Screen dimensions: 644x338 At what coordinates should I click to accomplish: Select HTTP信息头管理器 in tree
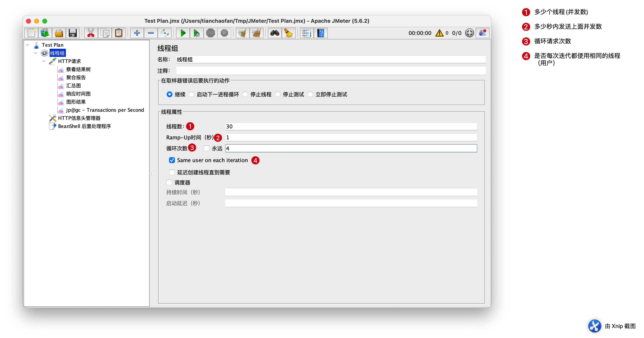[x=79, y=118]
